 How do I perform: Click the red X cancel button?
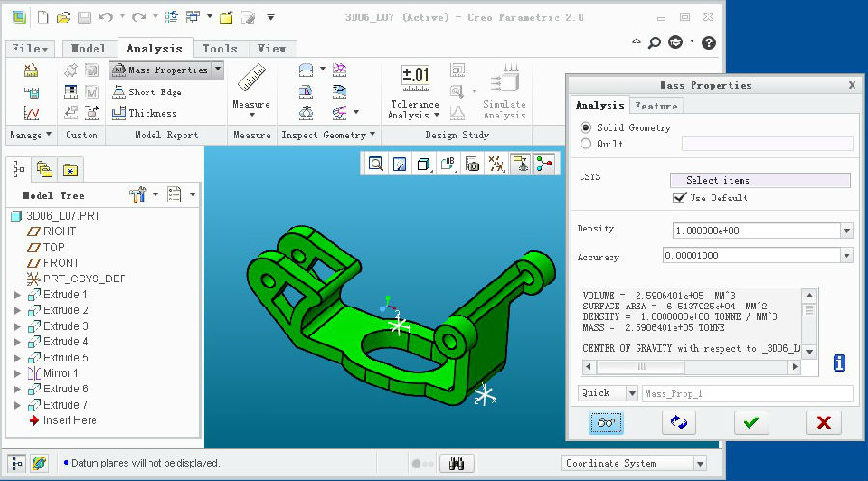(x=823, y=422)
